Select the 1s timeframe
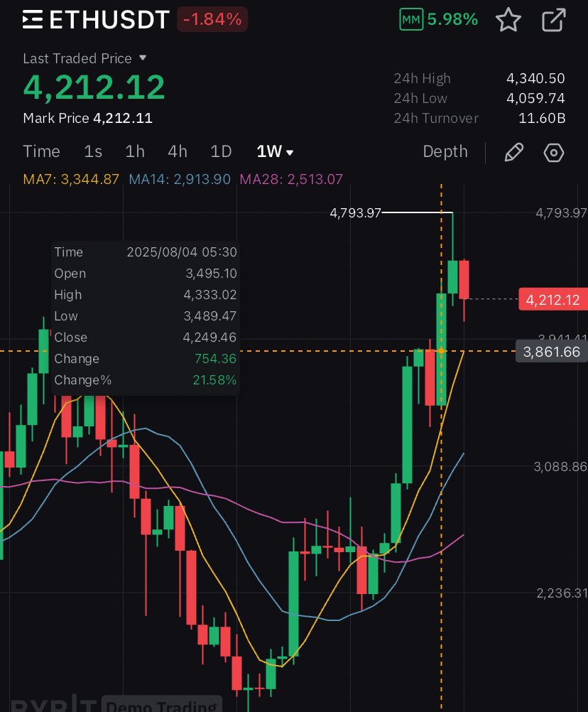Image resolution: width=588 pixels, height=712 pixels. [91, 151]
